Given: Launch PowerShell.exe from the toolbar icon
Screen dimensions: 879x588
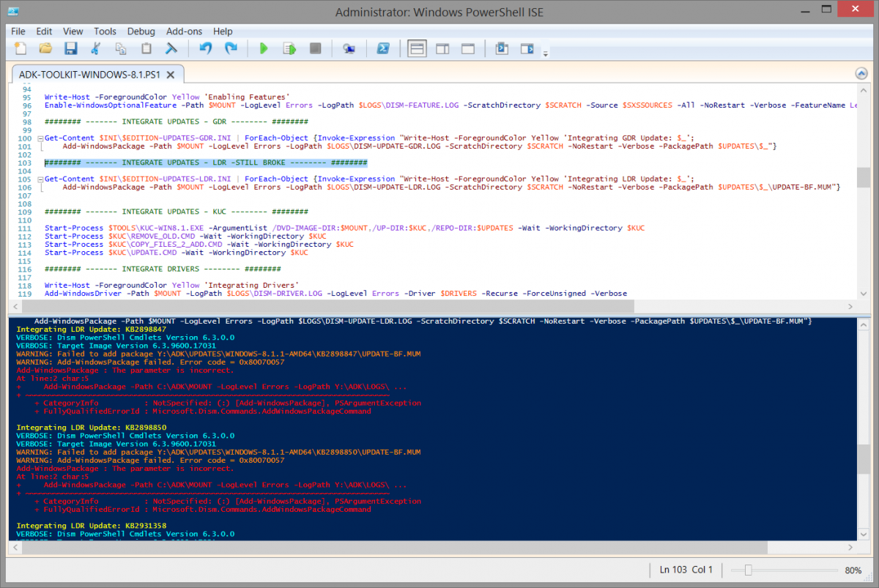Looking at the screenshot, I should click(383, 49).
